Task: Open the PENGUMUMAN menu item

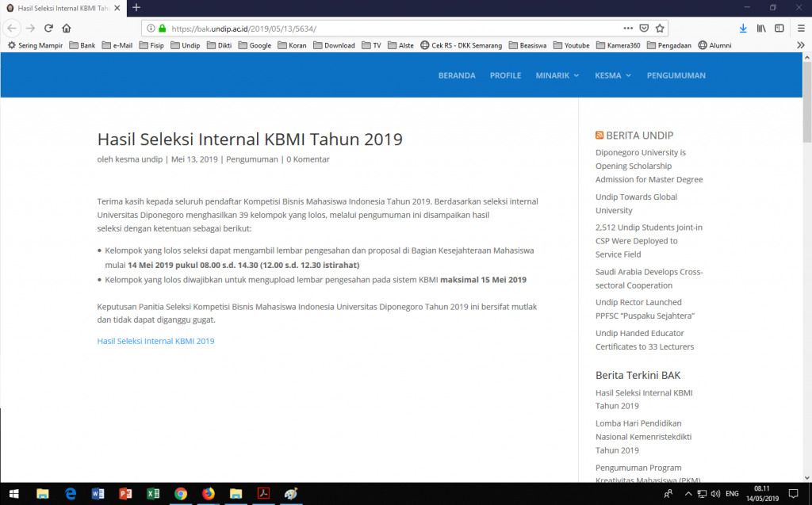Action: tap(676, 75)
